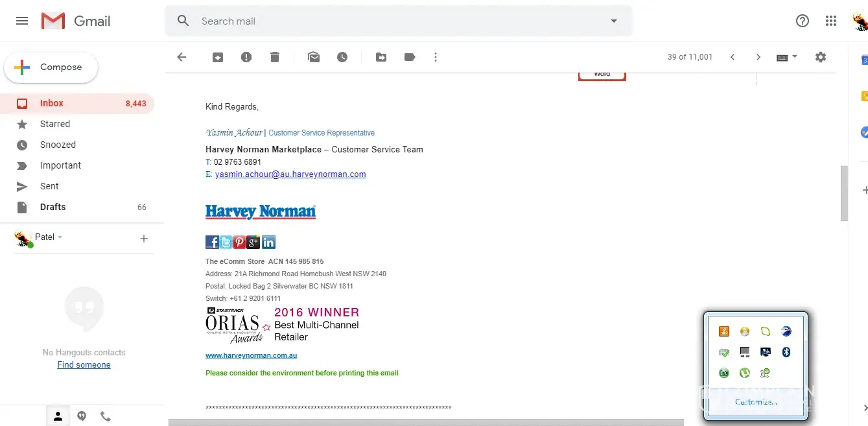Snooze this email with clock icon
The height and width of the screenshot is (426, 868).
pos(342,57)
